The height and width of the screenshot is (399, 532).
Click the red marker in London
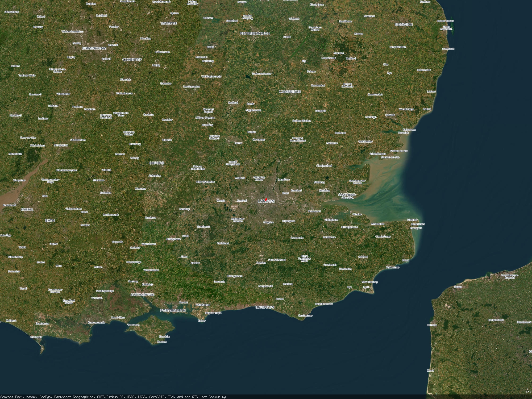(x=266, y=199)
